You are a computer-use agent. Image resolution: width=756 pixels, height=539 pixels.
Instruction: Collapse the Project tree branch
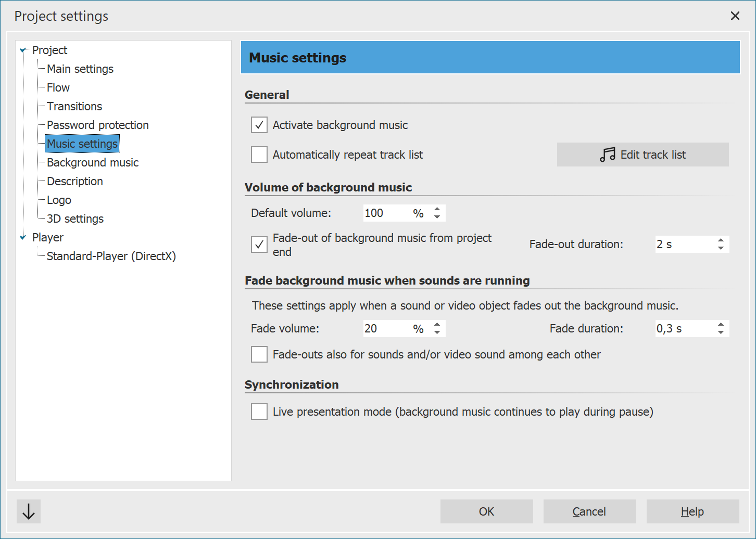(23, 49)
